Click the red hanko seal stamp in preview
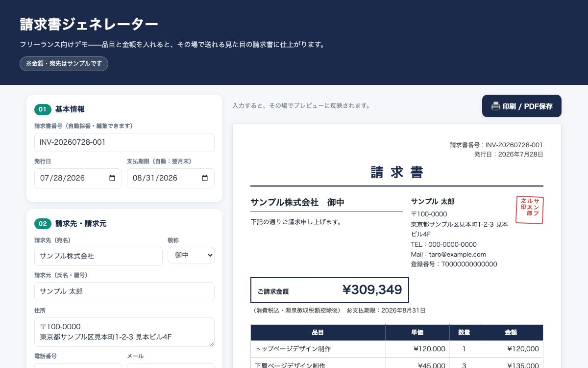This screenshot has height=368, width=588. point(530,210)
